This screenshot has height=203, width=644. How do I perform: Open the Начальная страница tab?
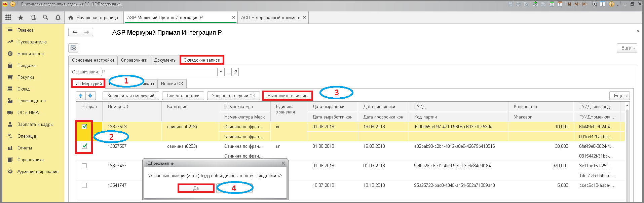coord(93,18)
